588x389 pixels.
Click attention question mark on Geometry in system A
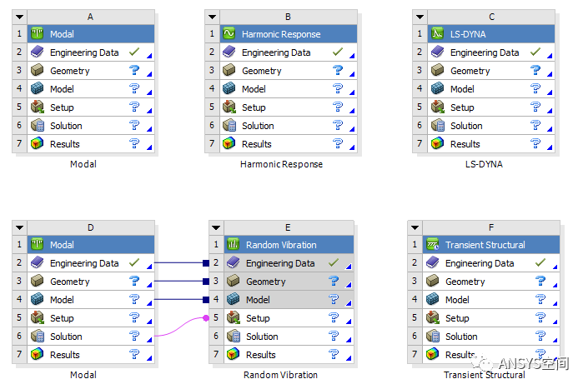tap(134, 70)
